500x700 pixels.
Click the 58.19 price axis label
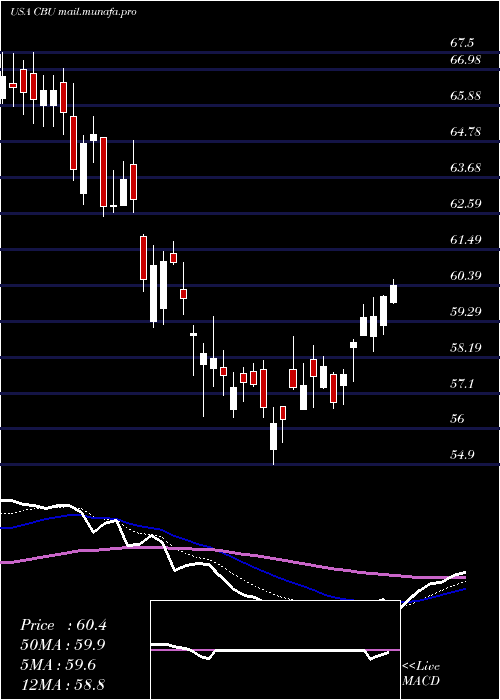pyautogui.click(x=465, y=347)
